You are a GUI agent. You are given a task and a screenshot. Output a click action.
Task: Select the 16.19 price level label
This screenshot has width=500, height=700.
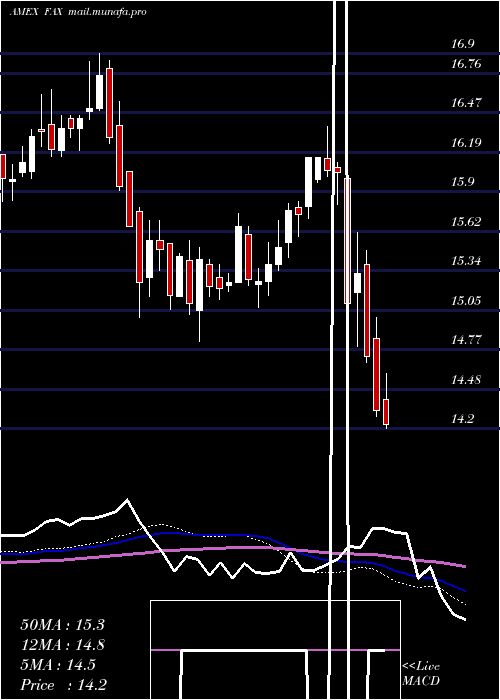pyautogui.click(x=466, y=143)
